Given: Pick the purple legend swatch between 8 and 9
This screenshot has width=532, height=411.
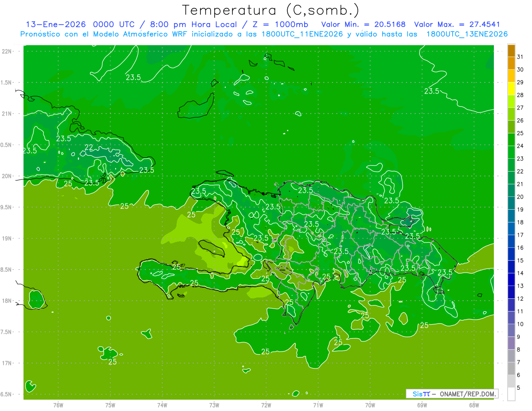Looking at the screenshot, I should coord(511,343).
